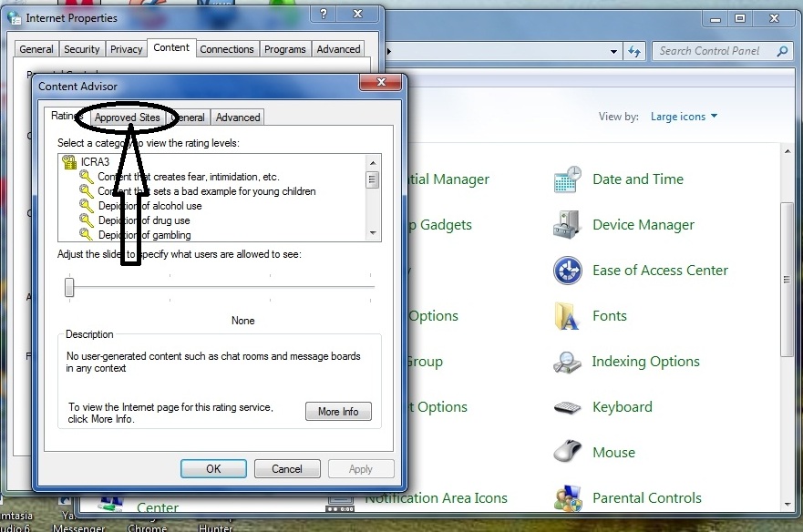Select Depiction of gambling category
The height and width of the screenshot is (532, 803).
coord(144,235)
